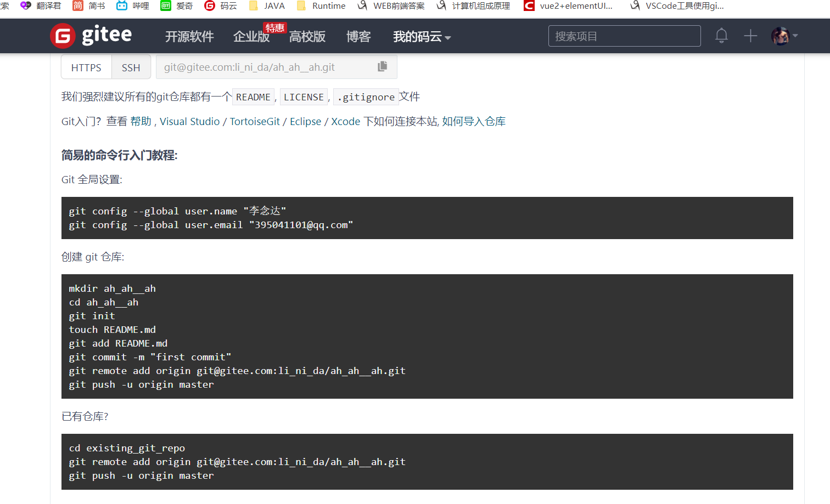830x504 pixels.
Task: Switch to HTTPS clone mode
Action: 86,67
